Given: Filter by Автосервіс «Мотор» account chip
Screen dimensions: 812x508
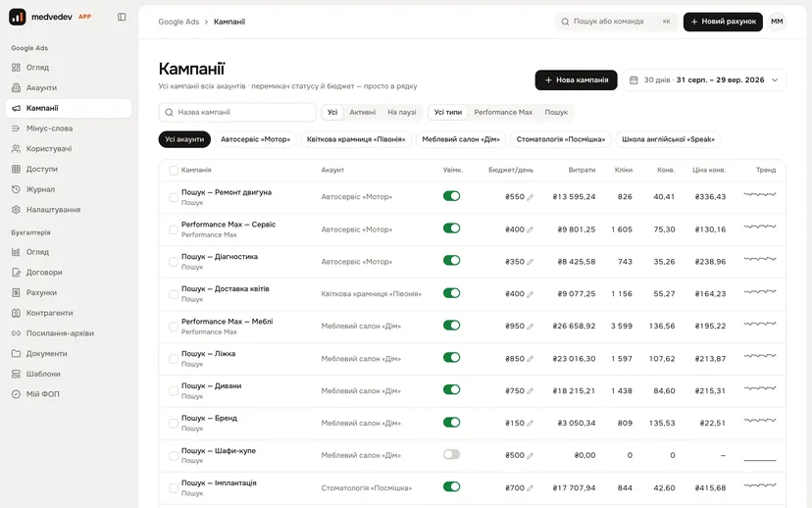Looking at the screenshot, I should (x=255, y=139).
